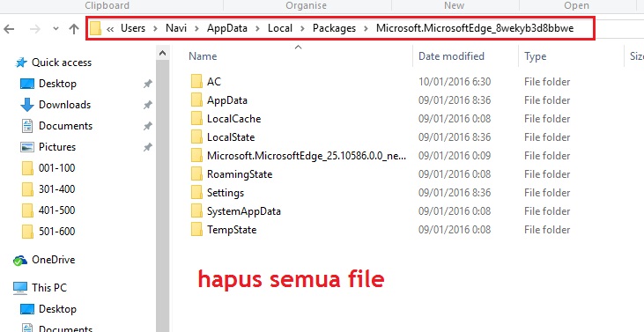
Task: Select the RoamingState folder icon
Action: click(x=196, y=174)
